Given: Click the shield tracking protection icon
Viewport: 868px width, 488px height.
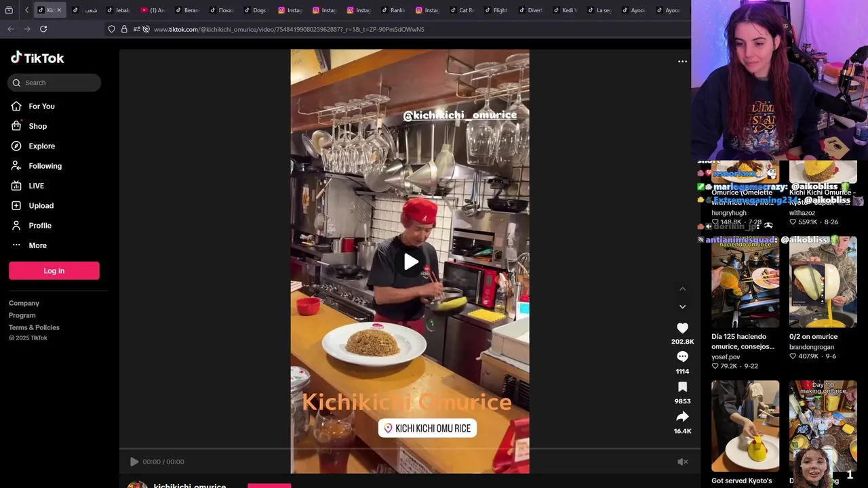Looking at the screenshot, I should click(112, 29).
